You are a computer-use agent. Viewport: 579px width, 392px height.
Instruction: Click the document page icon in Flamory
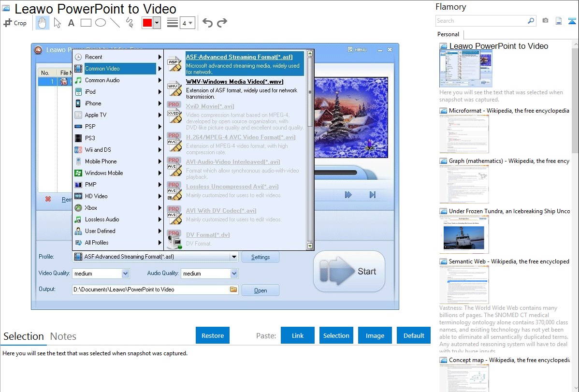coord(559,21)
